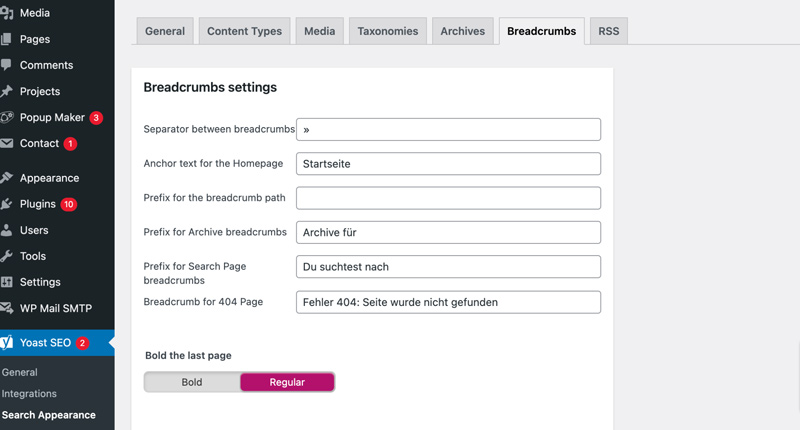Click the Contact envelope icon

[x=6, y=143]
